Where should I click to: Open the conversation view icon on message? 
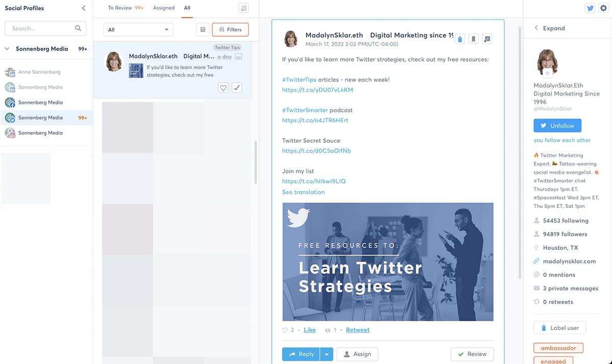click(x=487, y=39)
